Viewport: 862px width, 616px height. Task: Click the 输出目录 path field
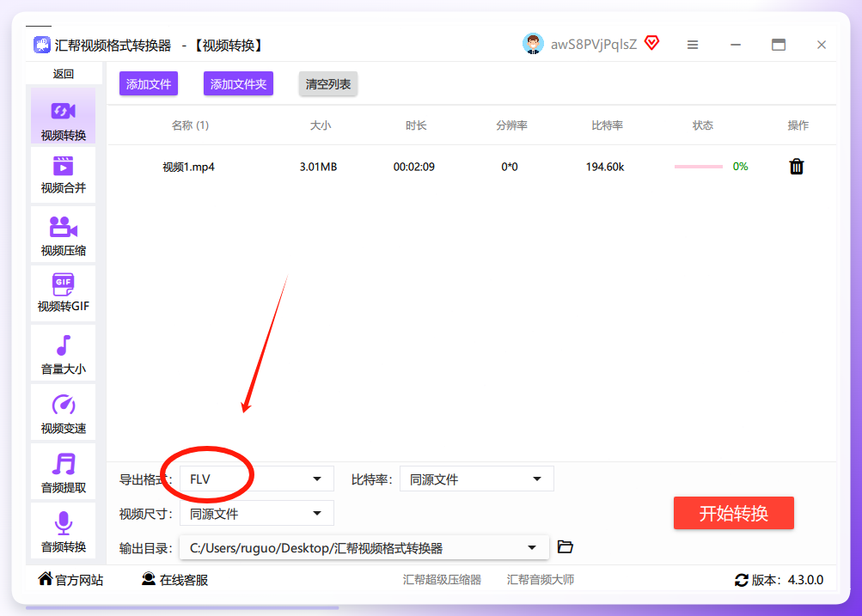click(364, 548)
